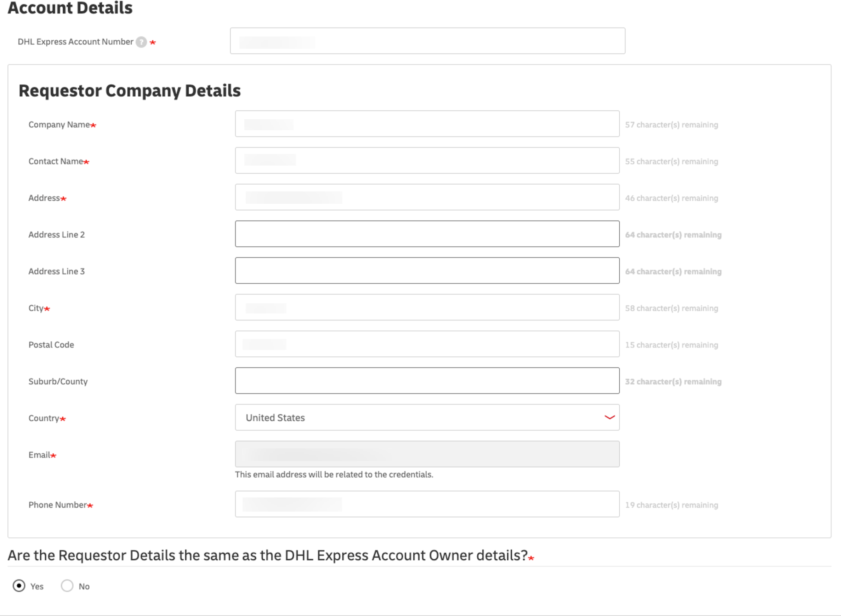The height and width of the screenshot is (616, 841).
Task: Click the DHL Express Account Number field
Action: 427,41
